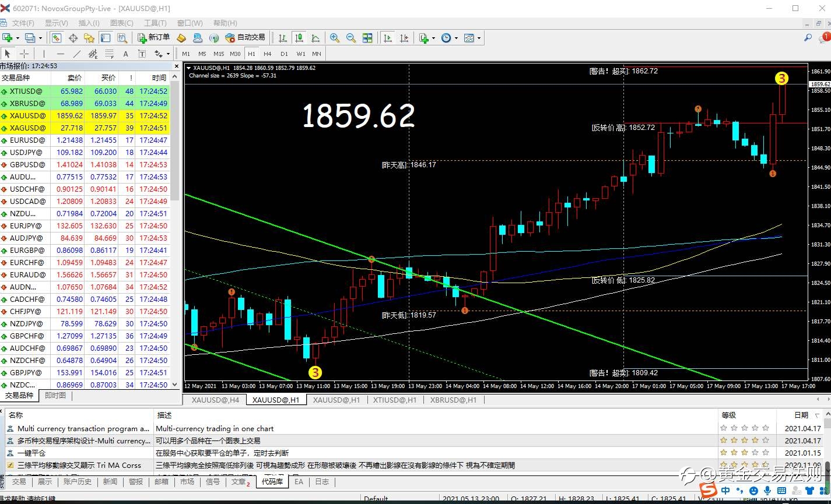Open the 账户历史 terminal tab

point(78,482)
